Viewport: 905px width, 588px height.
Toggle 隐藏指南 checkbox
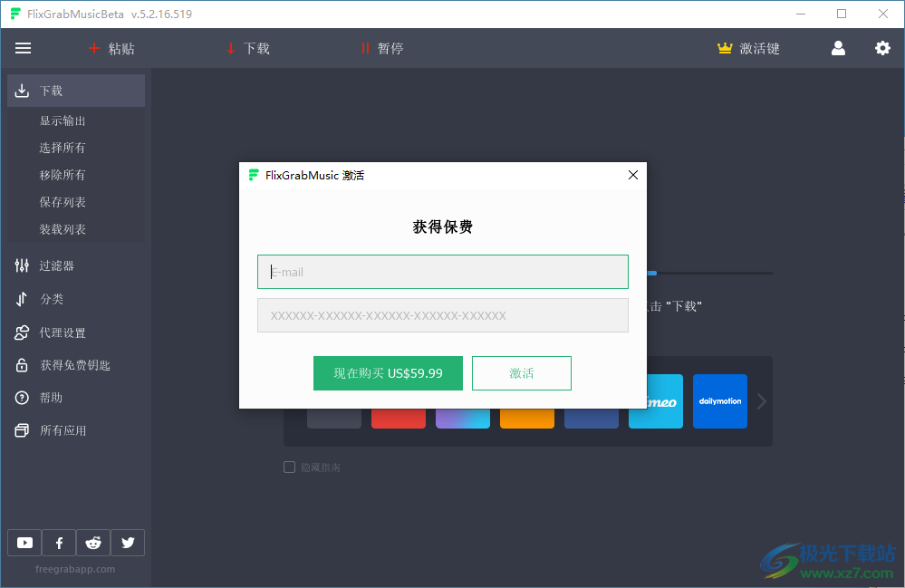tap(289, 468)
